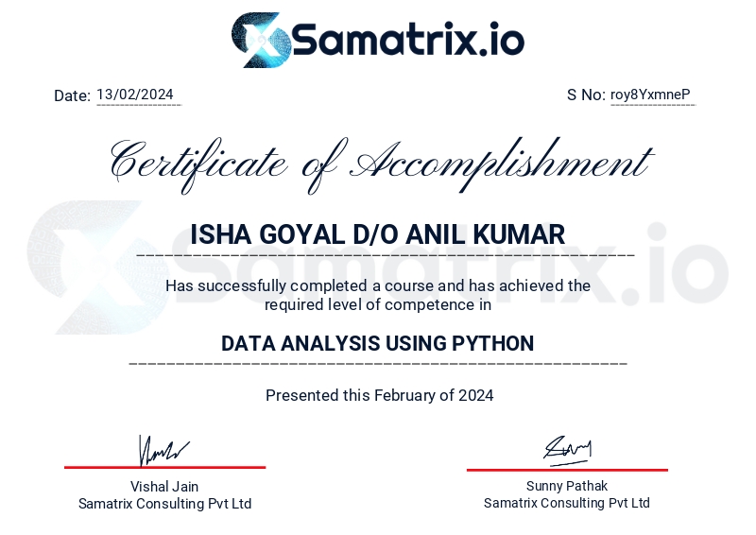Click the 'S No:' label
The width and height of the screenshot is (756, 535).
click(586, 95)
